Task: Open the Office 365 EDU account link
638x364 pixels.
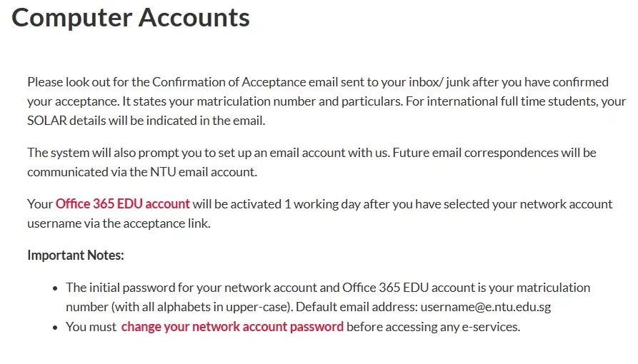Action: pos(122,203)
